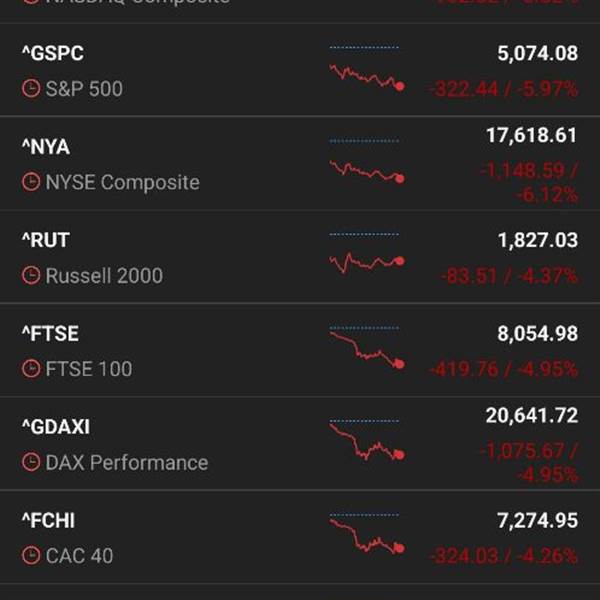Tap the FTSE 100 change -419.76 / -4.95%
This screenshot has width=600, height=600.
pos(504,369)
